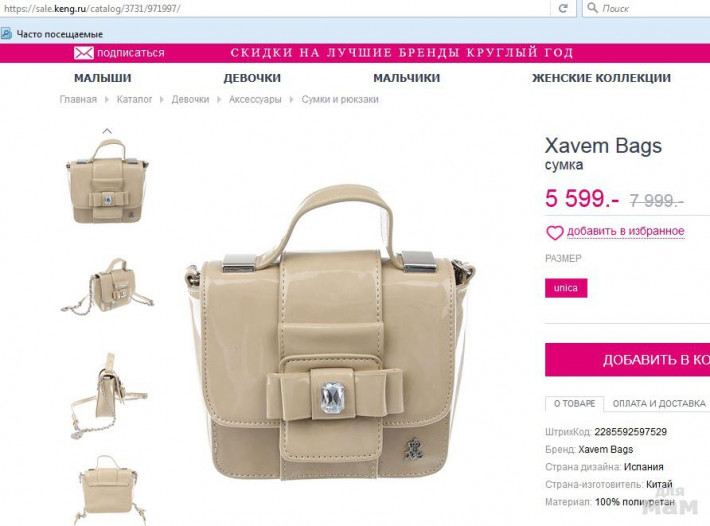Open the МАЛЫШИ menu
710x526 pixels.
tap(103, 78)
